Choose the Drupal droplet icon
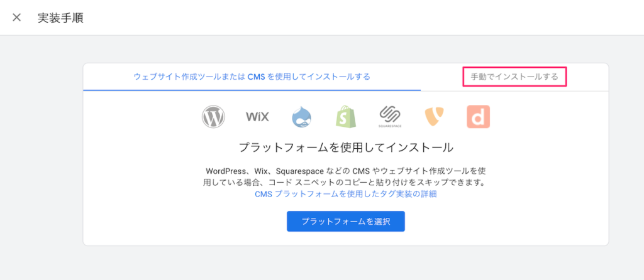Image resolution: width=644 pixels, height=280 pixels. point(302,117)
